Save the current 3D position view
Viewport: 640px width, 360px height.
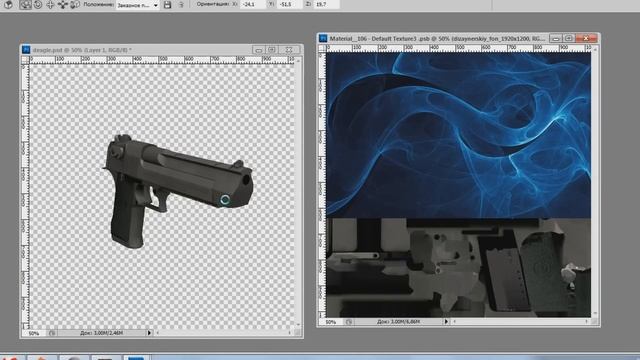167,5
